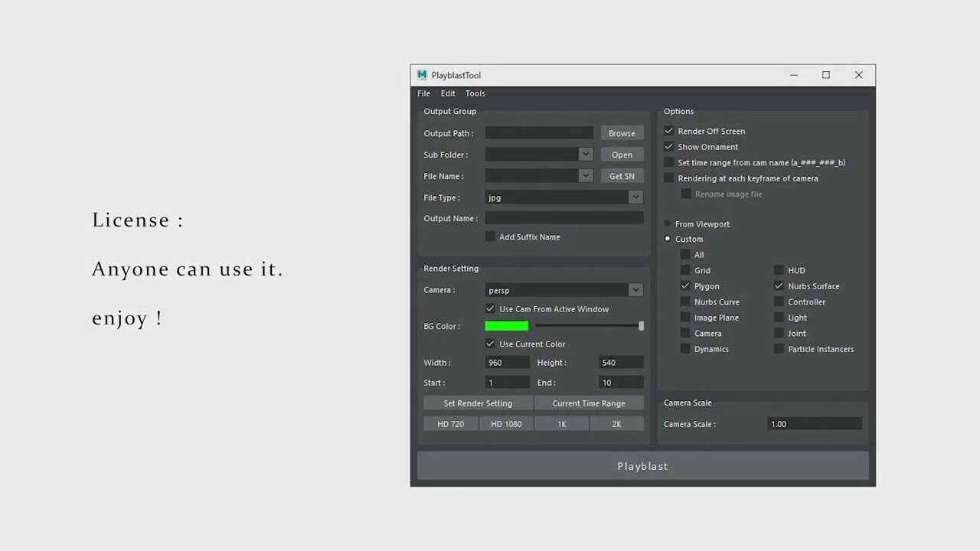980x551 pixels.
Task: Open the File Type dropdown showing jpg
Action: click(x=635, y=197)
